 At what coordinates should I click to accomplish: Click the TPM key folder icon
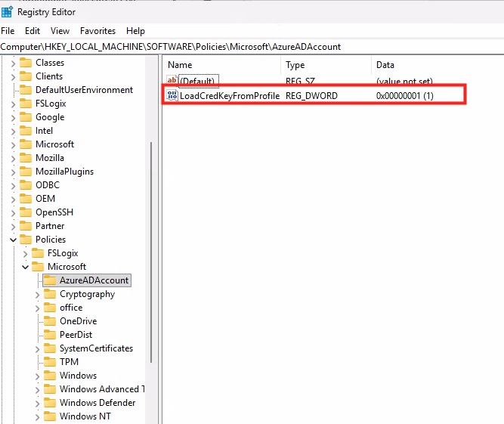[50, 362]
